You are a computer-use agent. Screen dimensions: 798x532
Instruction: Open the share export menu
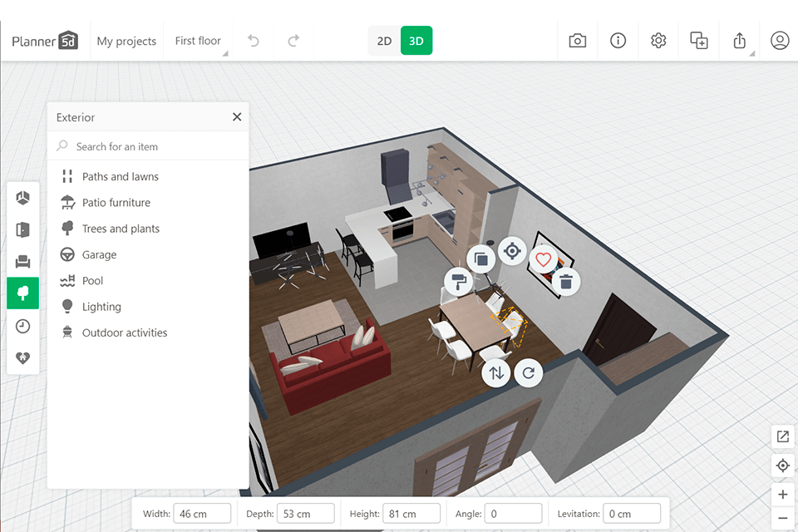[x=740, y=41]
